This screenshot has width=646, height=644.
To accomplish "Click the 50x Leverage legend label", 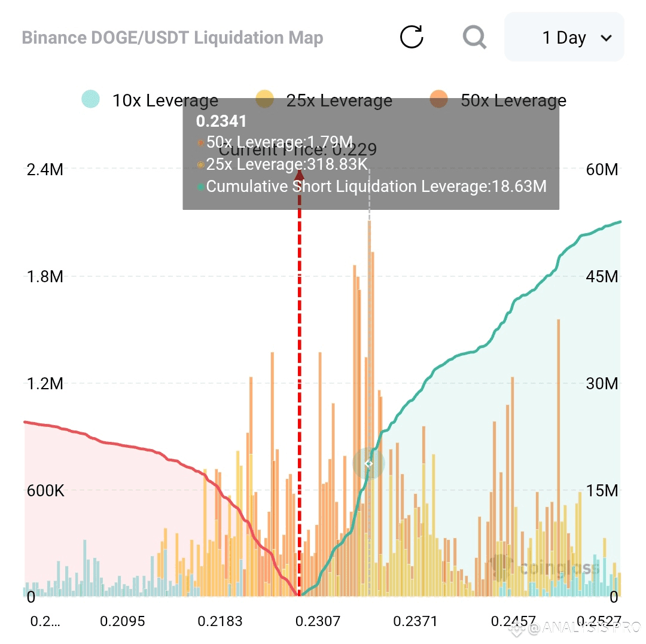I will (x=513, y=100).
